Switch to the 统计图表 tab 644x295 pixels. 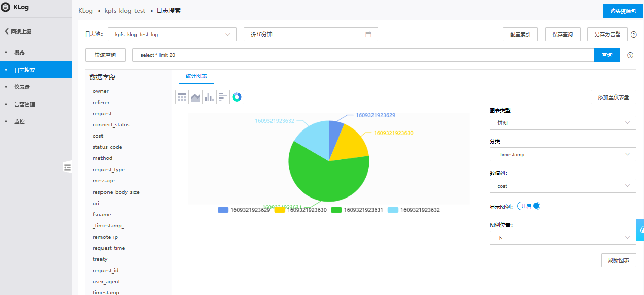point(196,76)
